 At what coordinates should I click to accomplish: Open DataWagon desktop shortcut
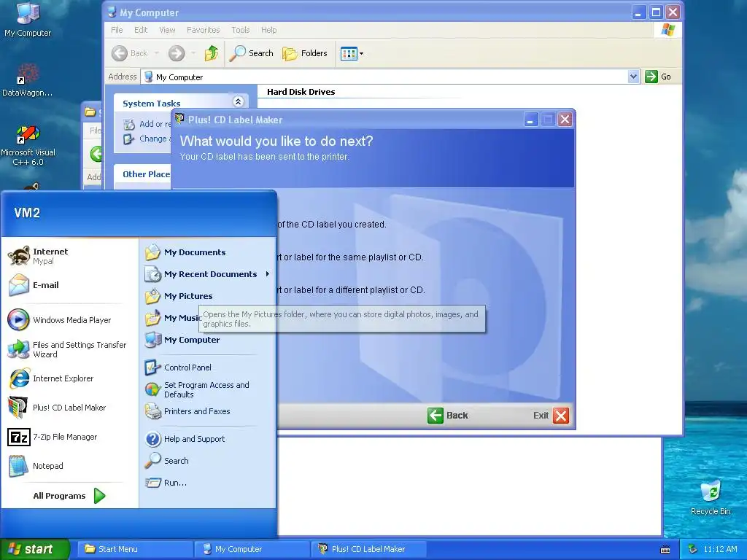[x=28, y=80]
